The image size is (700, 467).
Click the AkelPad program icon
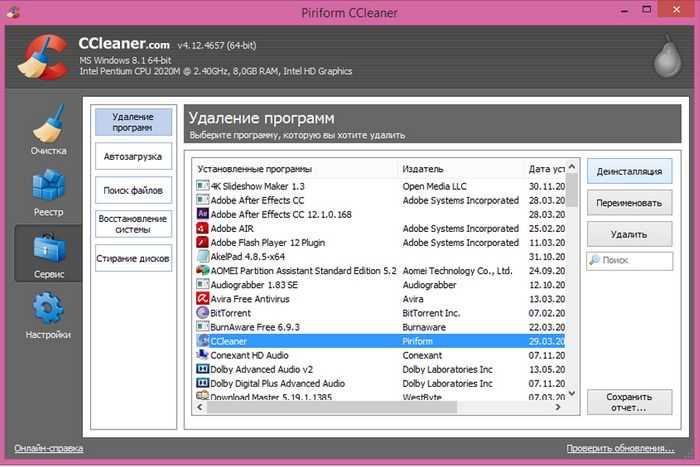[203, 256]
